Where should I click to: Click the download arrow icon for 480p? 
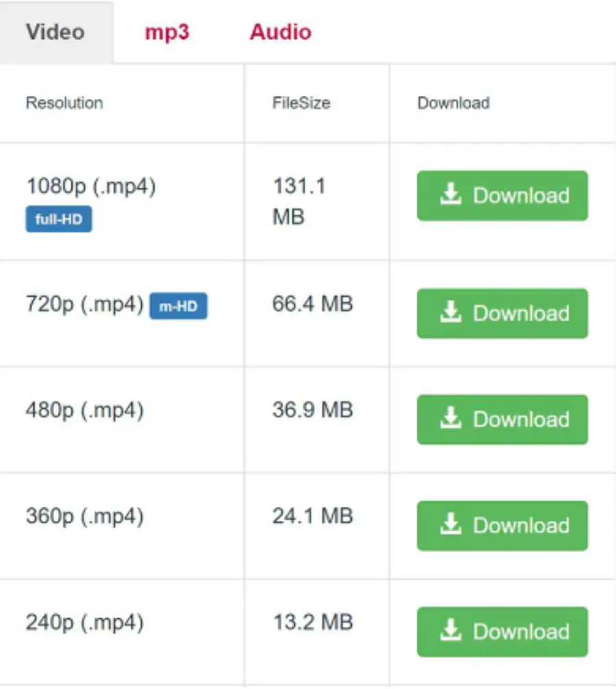tap(450, 419)
